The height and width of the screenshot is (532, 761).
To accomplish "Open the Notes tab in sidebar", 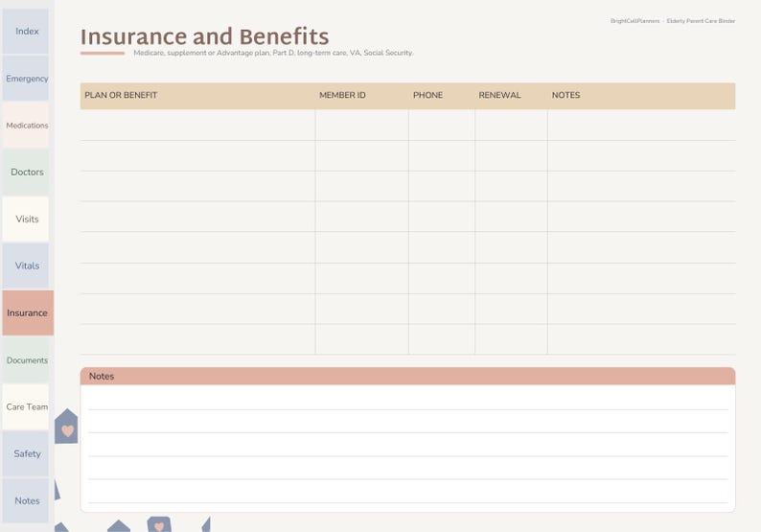I will pos(26,500).
